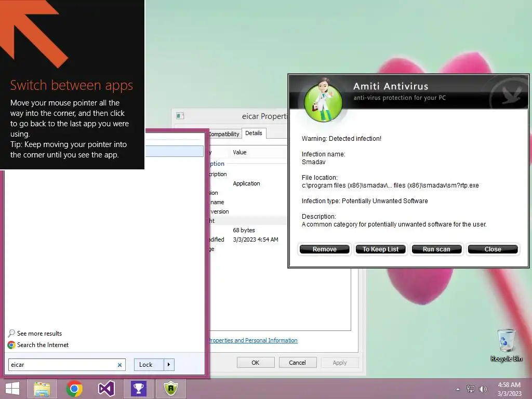Click the Chrome icon beside Search the Internet
The width and height of the screenshot is (532, 399).
pos(11,345)
